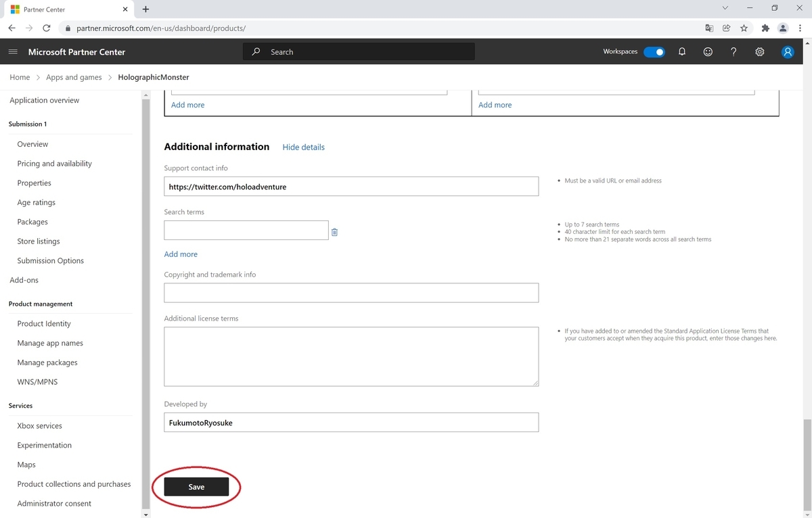Open Experimentation page
Image resolution: width=812 pixels, height=518 pixels.
(44, 445)
